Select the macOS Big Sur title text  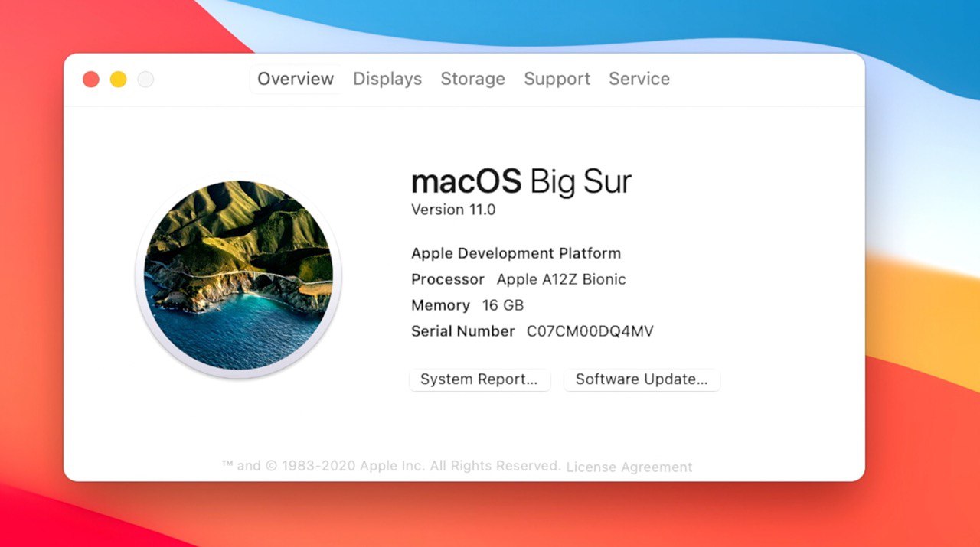(x=521, y=182)
